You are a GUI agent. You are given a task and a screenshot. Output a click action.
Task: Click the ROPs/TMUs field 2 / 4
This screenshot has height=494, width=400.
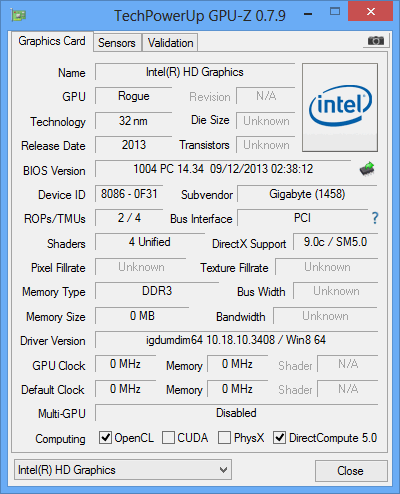click(x=129, y=218)
